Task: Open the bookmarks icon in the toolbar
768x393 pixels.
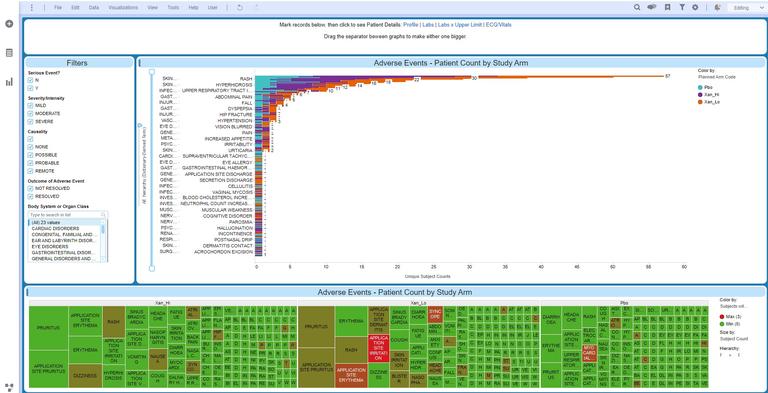Action: (x=667, y=7)
